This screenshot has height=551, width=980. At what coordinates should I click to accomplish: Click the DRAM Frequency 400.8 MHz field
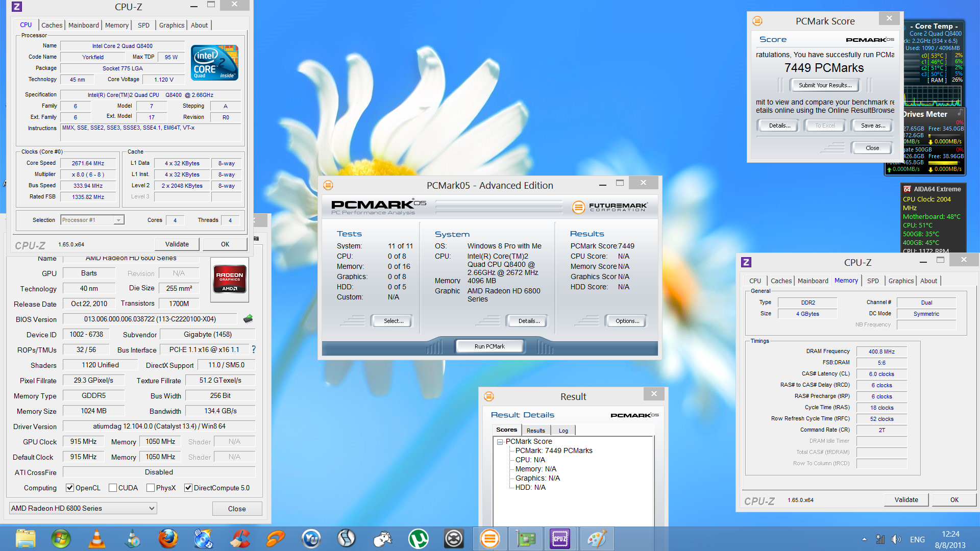(x=881, y=352)
